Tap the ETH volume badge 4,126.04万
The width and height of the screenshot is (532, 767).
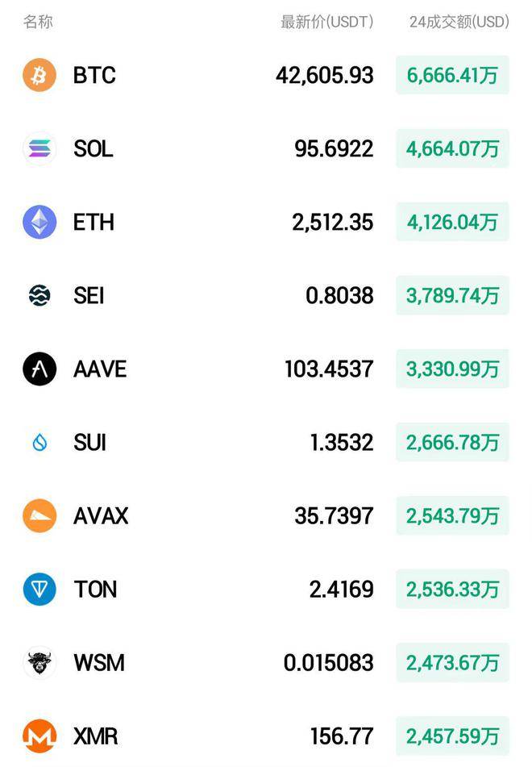(452, 222)
